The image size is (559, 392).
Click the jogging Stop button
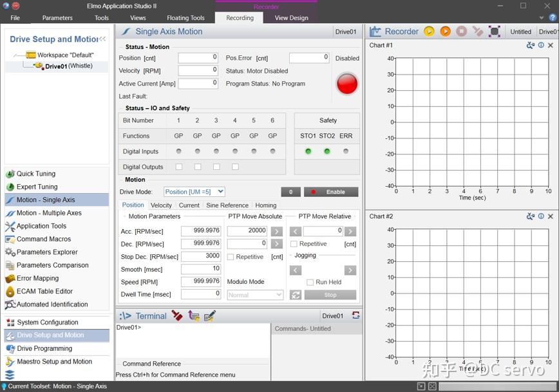330,295
